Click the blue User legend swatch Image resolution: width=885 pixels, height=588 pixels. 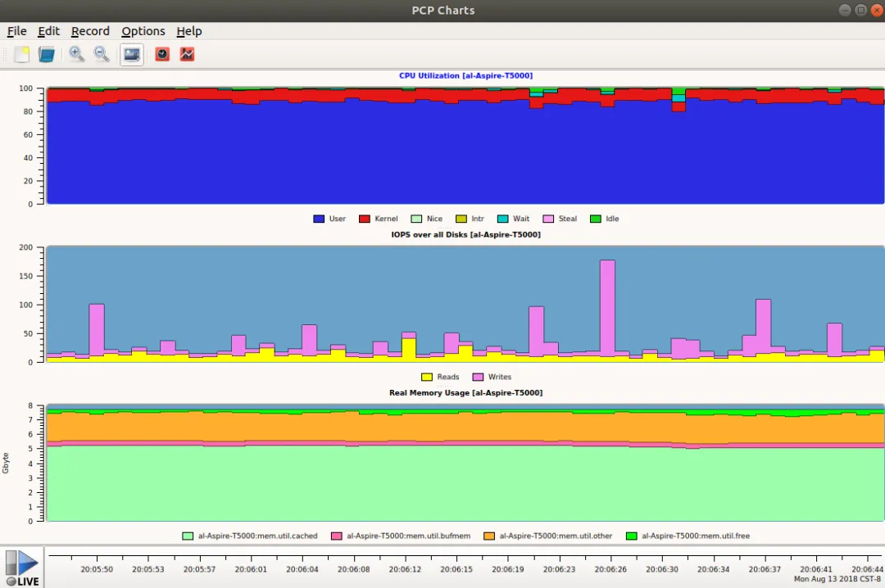[x=319, y=219]
